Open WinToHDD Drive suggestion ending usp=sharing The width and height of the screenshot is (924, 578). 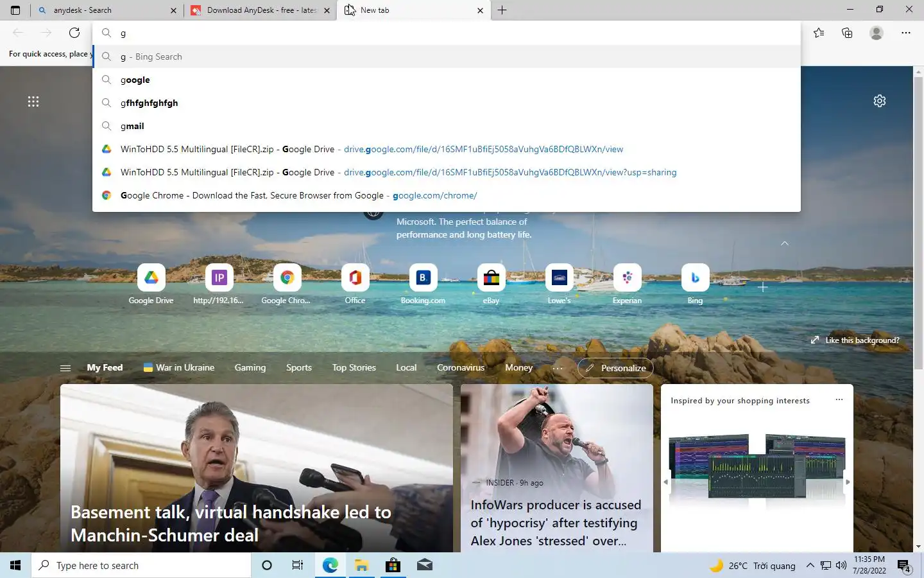tap(447, 172)
